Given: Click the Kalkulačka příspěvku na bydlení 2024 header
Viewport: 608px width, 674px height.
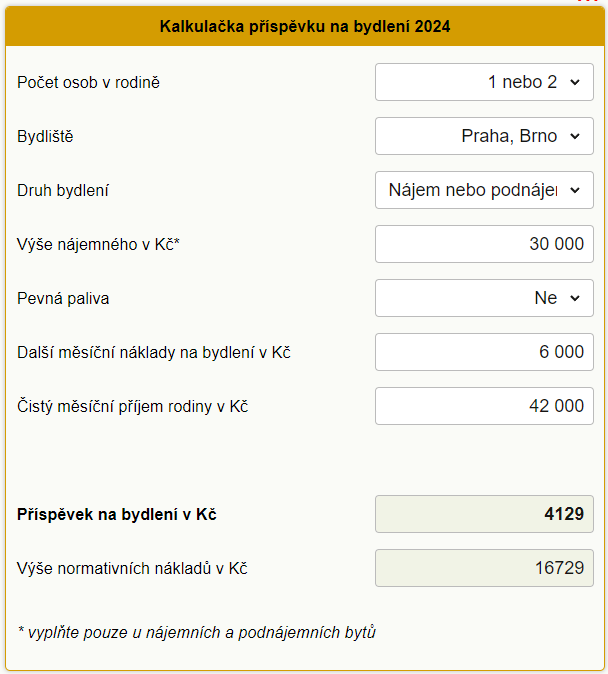Looking at the screenshot, I should click(304, 27).
